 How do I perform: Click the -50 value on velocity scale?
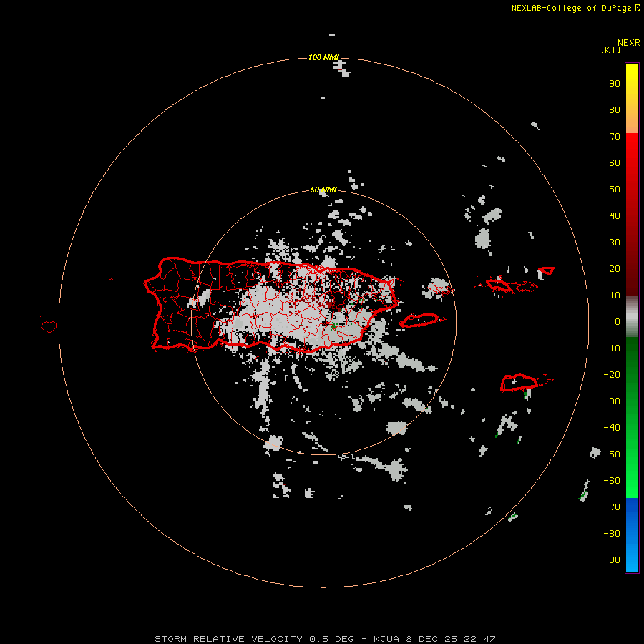pos(612,454)
